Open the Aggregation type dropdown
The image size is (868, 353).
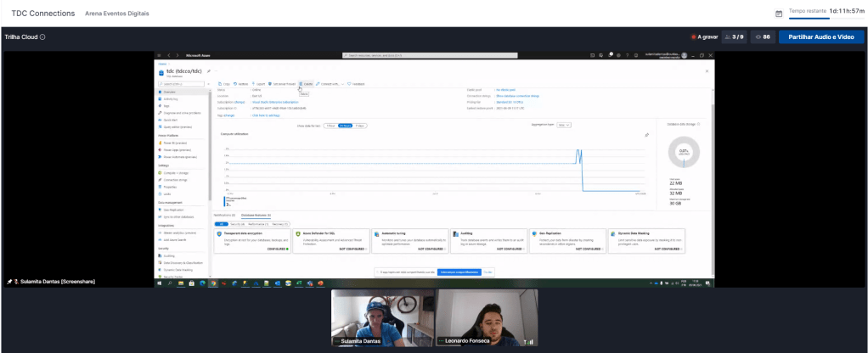pos(564,125)
